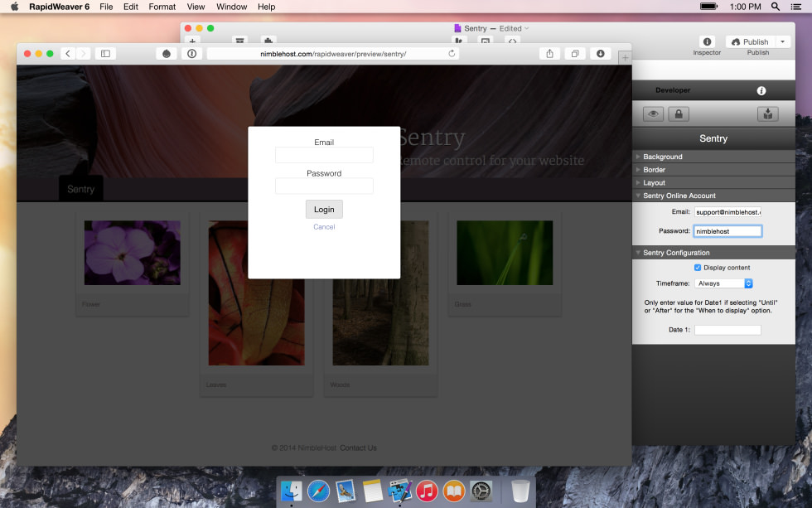Click the Safari forward navigation arrow

point(83,53)
